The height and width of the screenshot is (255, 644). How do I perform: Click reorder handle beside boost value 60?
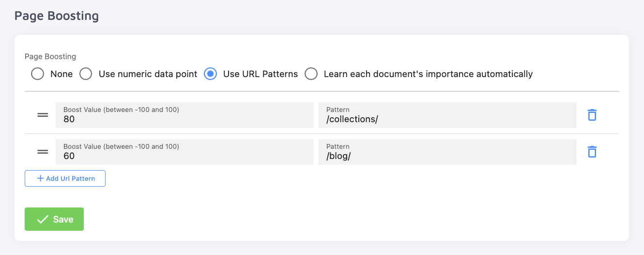pyautogui.click(x=43, y=152)
